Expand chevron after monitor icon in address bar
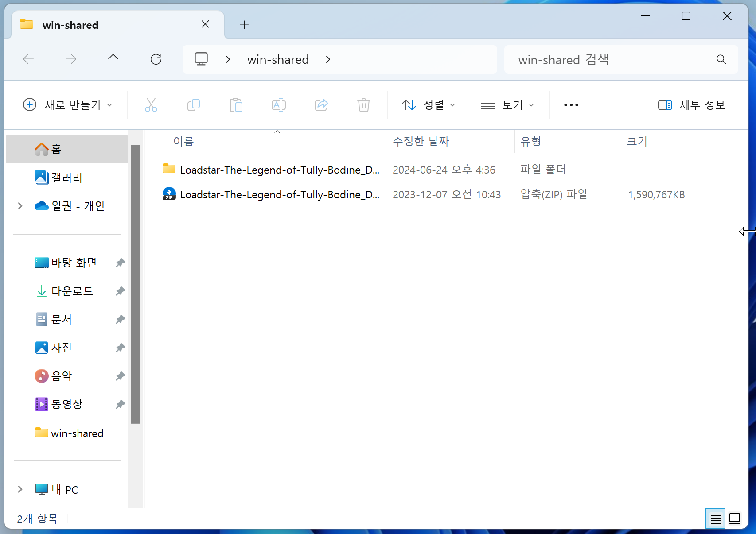This screenshot has height=534, width=756. [228, 59]
